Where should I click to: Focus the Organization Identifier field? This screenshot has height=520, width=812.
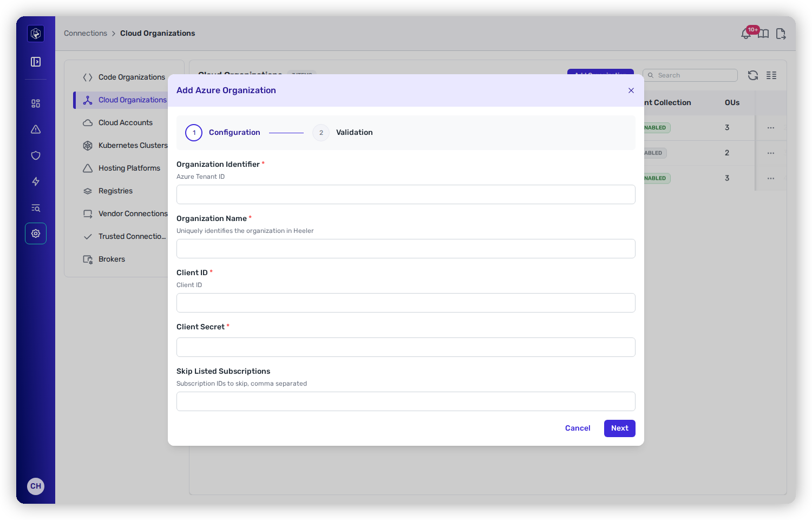click(x=406, y=194)
